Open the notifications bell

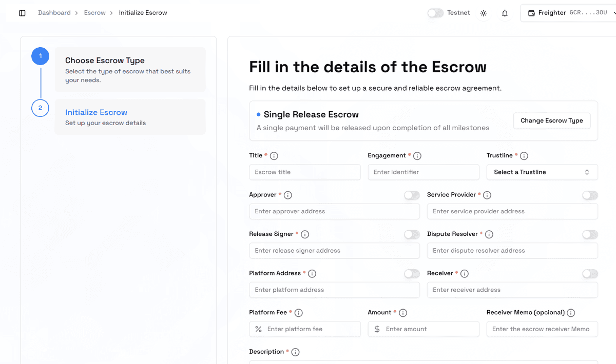505,12
